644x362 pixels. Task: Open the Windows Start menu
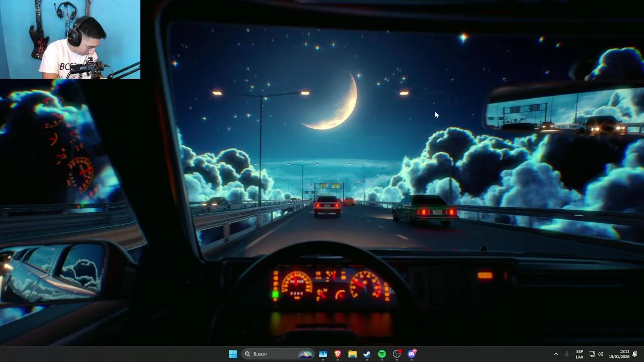click(x=233, y=354)
